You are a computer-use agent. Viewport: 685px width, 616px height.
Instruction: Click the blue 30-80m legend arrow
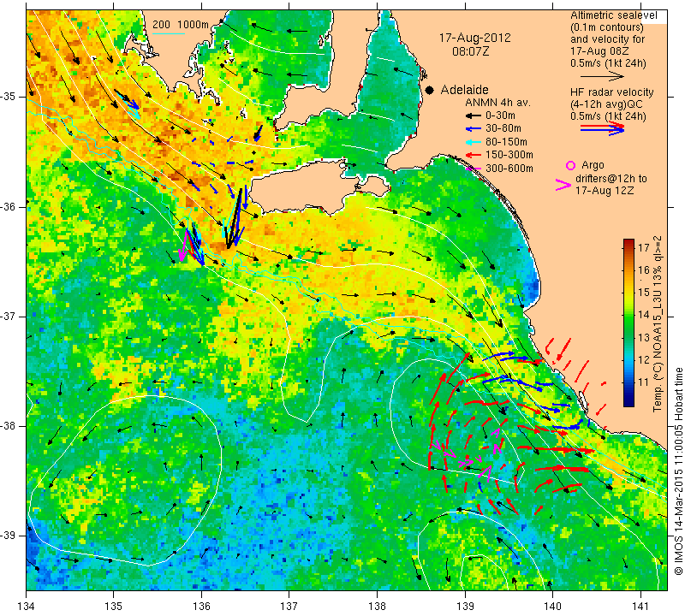point(473,129)
